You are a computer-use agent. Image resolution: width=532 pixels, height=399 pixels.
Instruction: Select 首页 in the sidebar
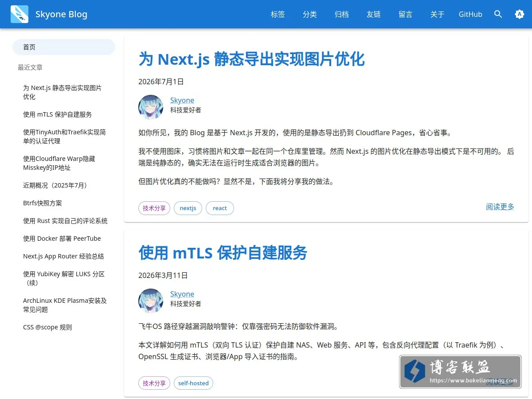point(64,47)
